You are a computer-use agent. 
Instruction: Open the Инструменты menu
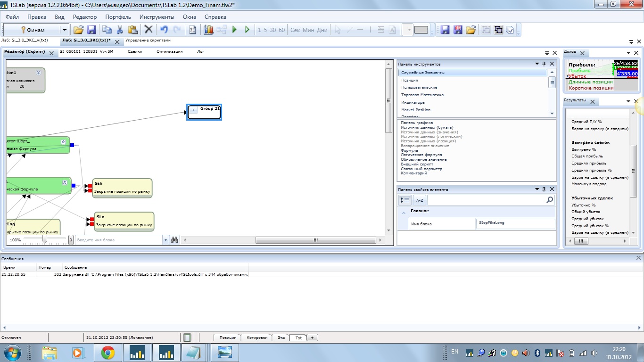point(157,17)
